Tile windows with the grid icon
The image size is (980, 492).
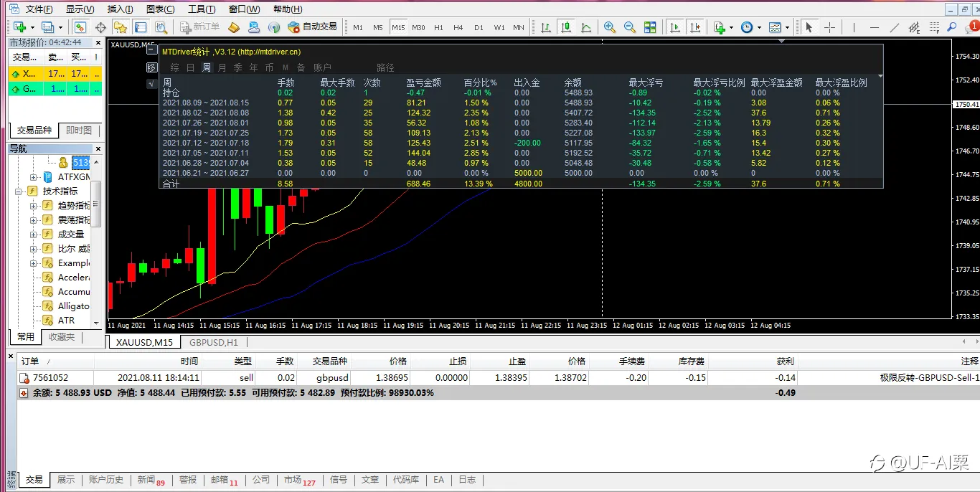coord(650,27)
